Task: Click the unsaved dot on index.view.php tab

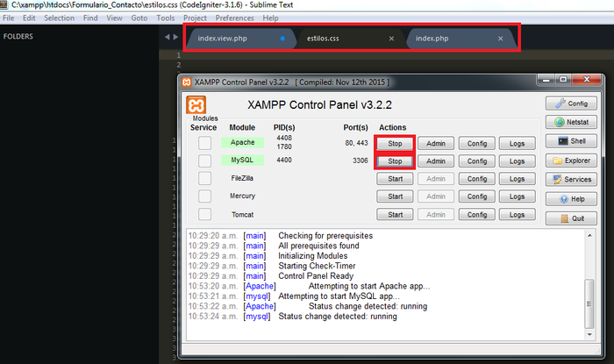Action: click(282, 39)
